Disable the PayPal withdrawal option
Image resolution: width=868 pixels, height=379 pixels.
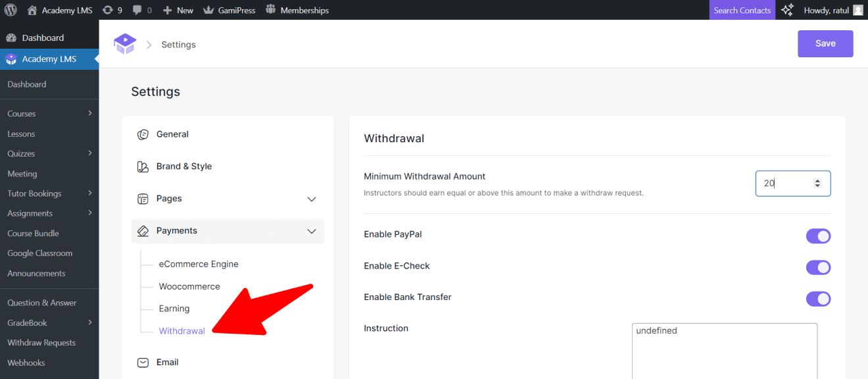[818, 236]
